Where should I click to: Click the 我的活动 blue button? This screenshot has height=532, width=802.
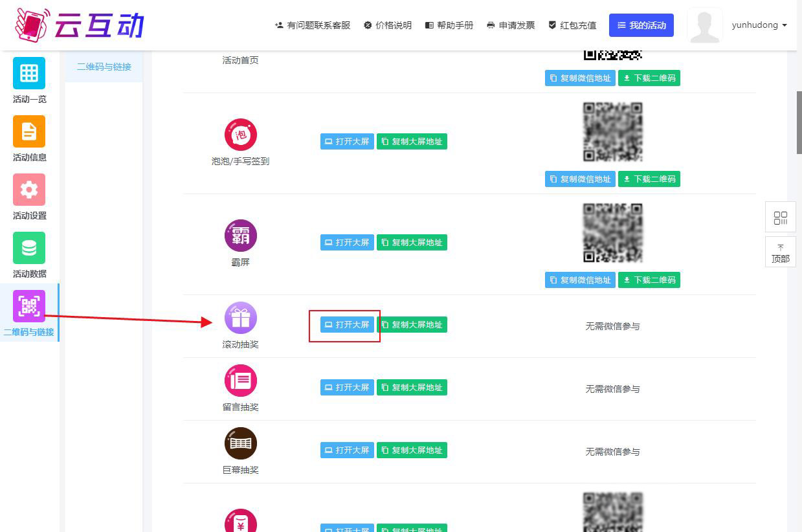641,25
